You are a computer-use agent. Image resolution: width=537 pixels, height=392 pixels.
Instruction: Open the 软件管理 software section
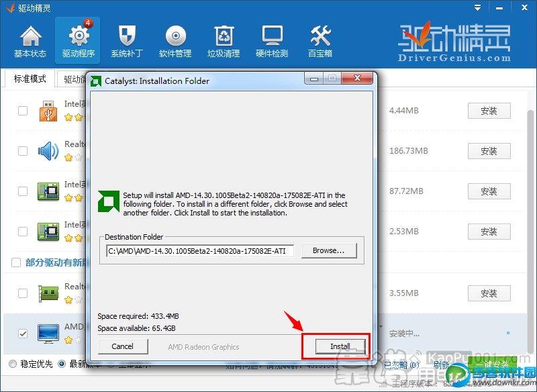click(175, 41)
